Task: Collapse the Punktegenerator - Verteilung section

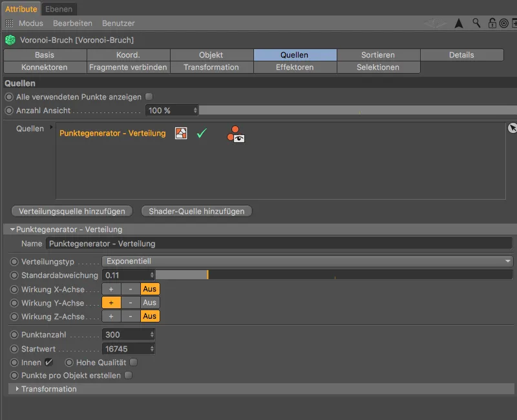Action: point(12,229)
